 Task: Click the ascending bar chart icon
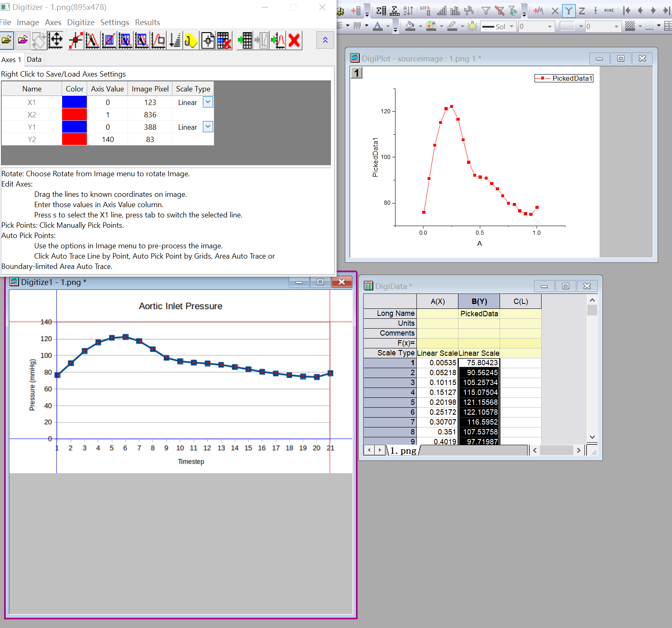[442, 11]
